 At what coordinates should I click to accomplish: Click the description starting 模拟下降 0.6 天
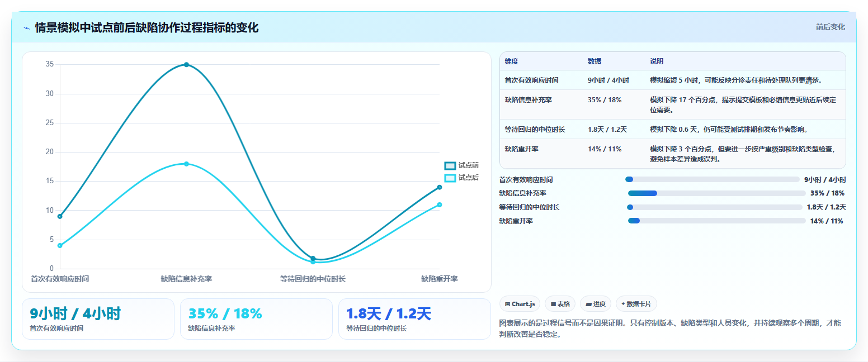(x=729, y=130)
